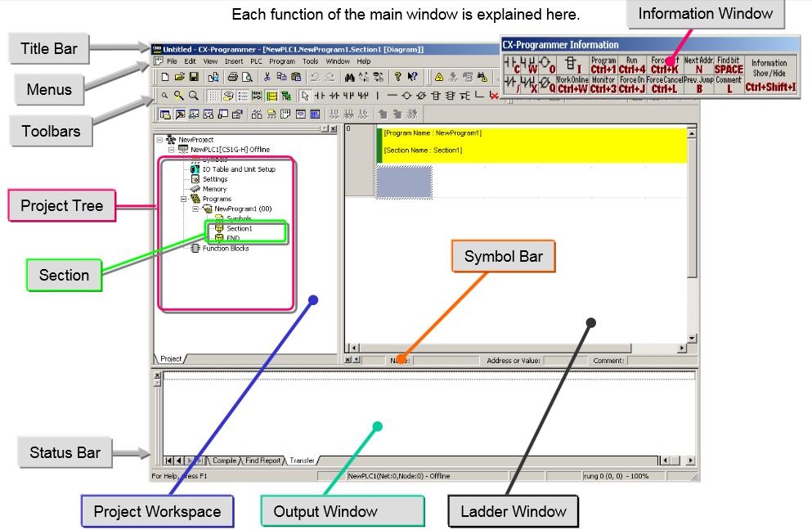Viewport: 812px width, 530px height.
Task: Select the New Contact ladder tool
Action: 320,96
